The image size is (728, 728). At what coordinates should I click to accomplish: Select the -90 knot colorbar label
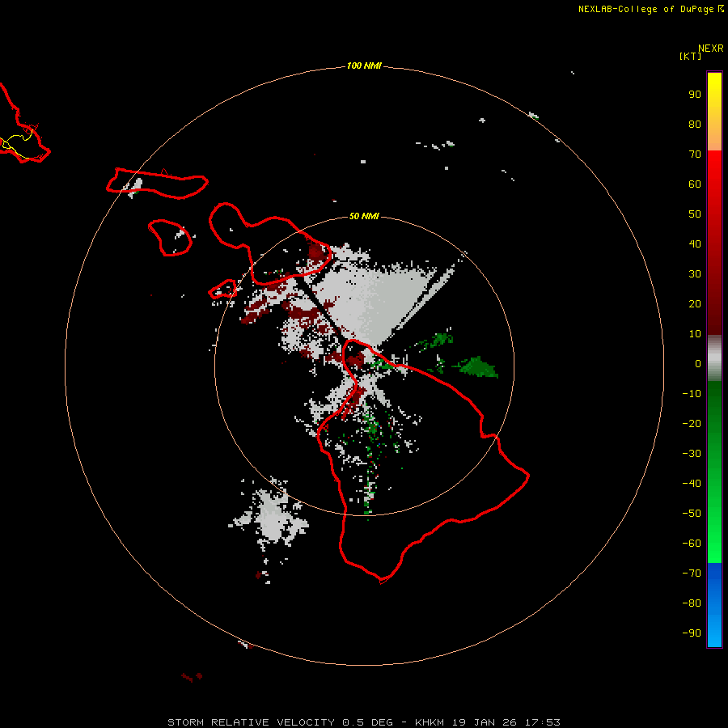coord(692,633)
